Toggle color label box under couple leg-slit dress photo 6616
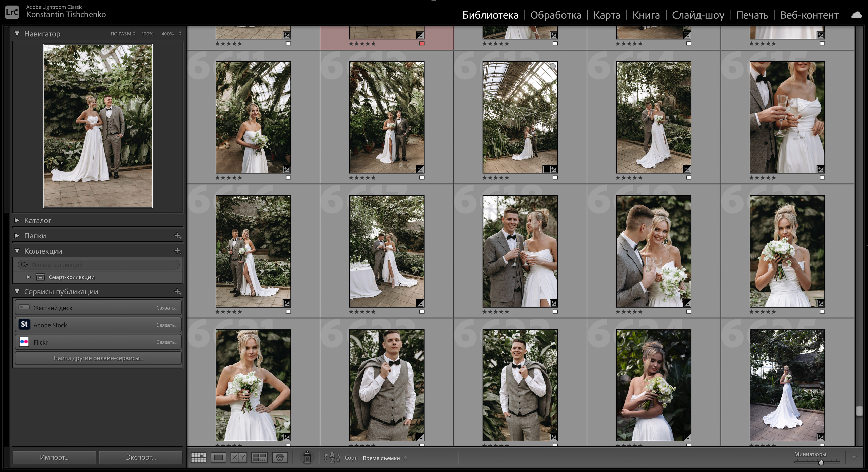Viewport: 868px width, 472px height. coord(288,311)
